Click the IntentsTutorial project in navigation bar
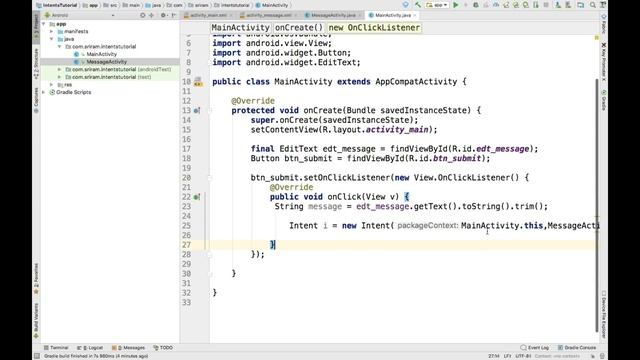This screenshot has width=640, height=360. coord(57,5)
